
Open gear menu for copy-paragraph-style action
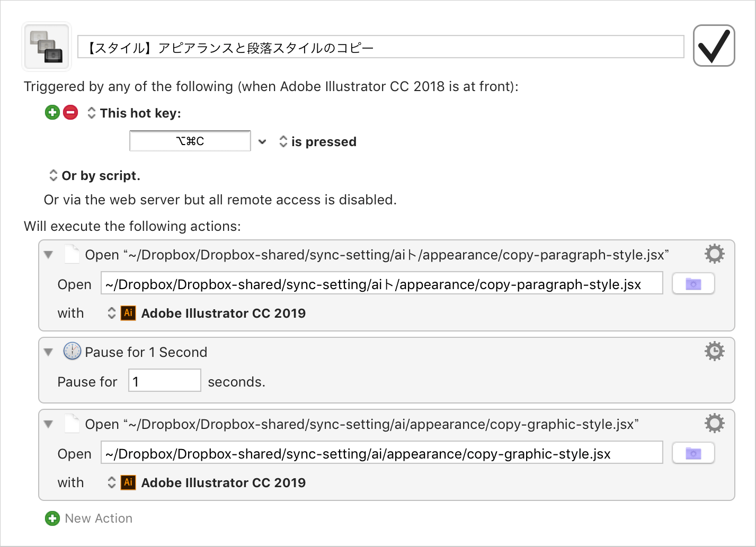point(714,254)
